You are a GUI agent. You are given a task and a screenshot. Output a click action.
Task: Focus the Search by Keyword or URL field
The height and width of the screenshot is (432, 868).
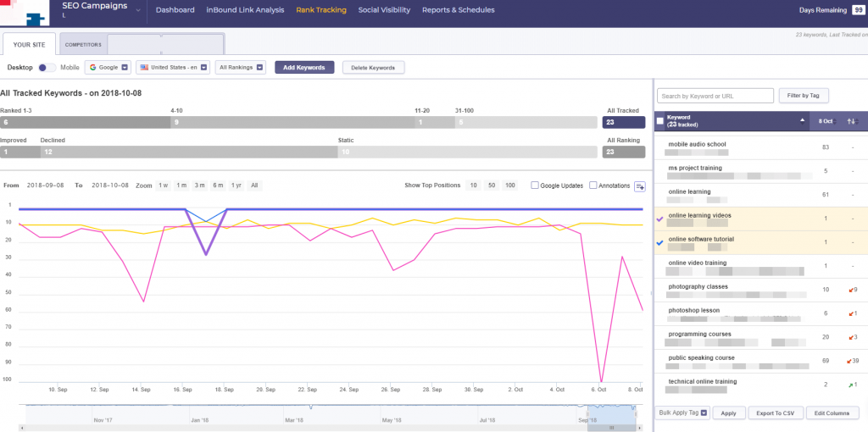715,96
